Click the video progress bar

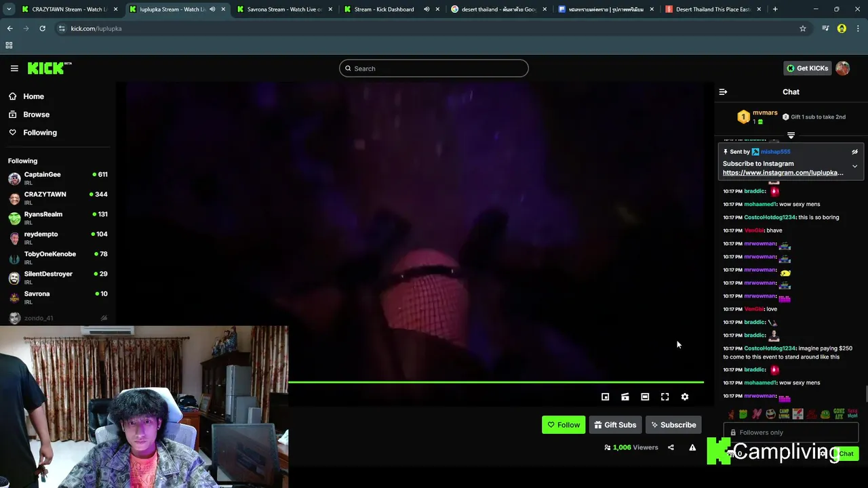(496, 382)
